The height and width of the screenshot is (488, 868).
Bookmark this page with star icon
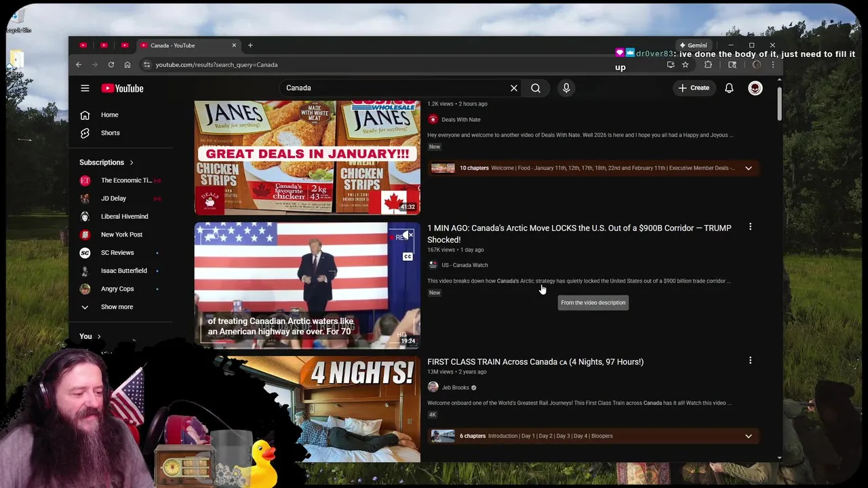(686, 64)
